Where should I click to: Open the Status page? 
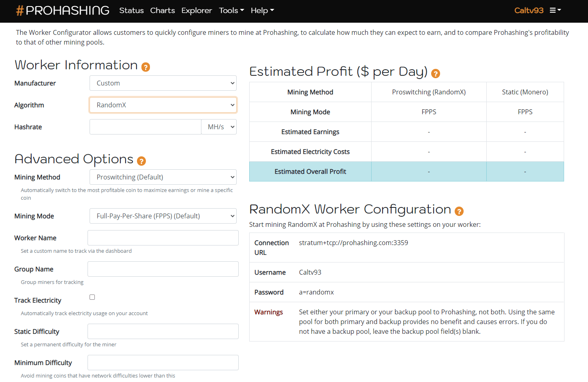point(131,11)
